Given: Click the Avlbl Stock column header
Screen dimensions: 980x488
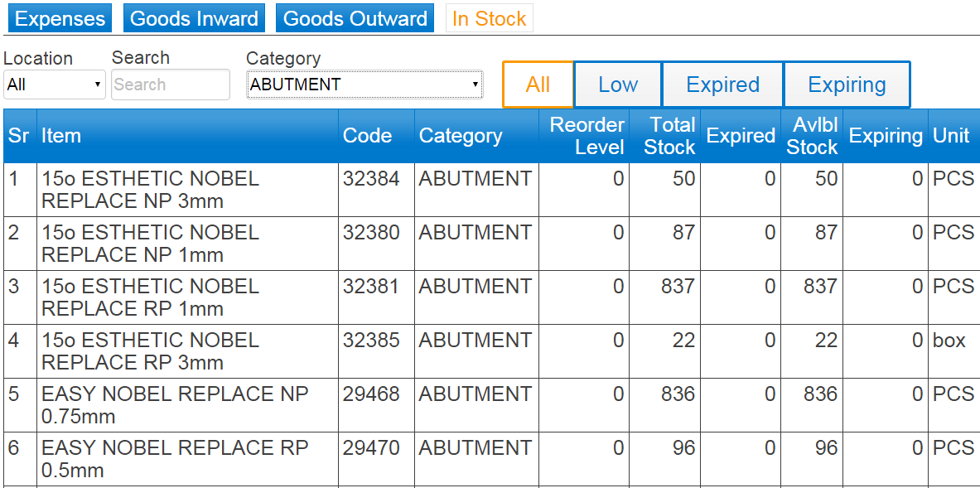Looking at the screenshot, I should pos(812,136).
